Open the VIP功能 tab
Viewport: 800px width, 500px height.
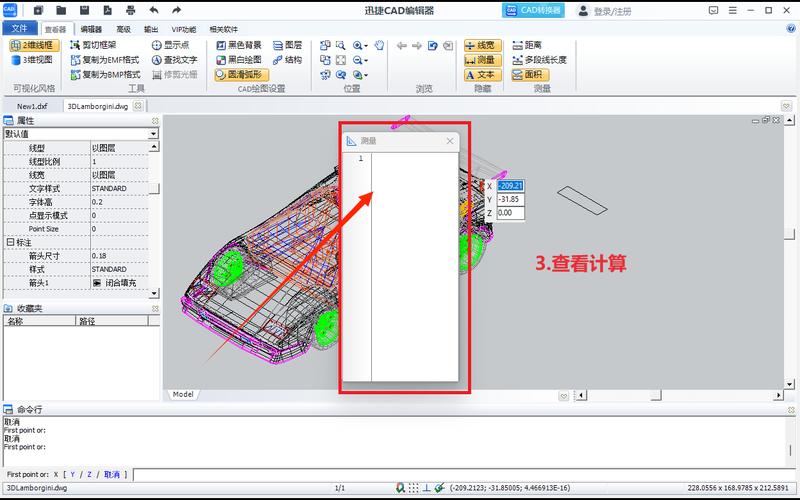[184, 29]
